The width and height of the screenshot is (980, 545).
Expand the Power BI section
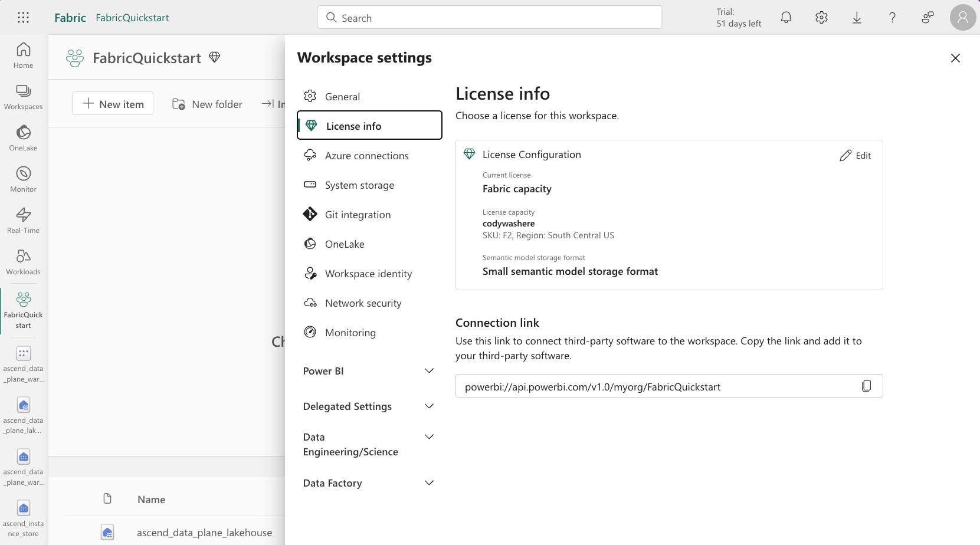coord(369,371)
